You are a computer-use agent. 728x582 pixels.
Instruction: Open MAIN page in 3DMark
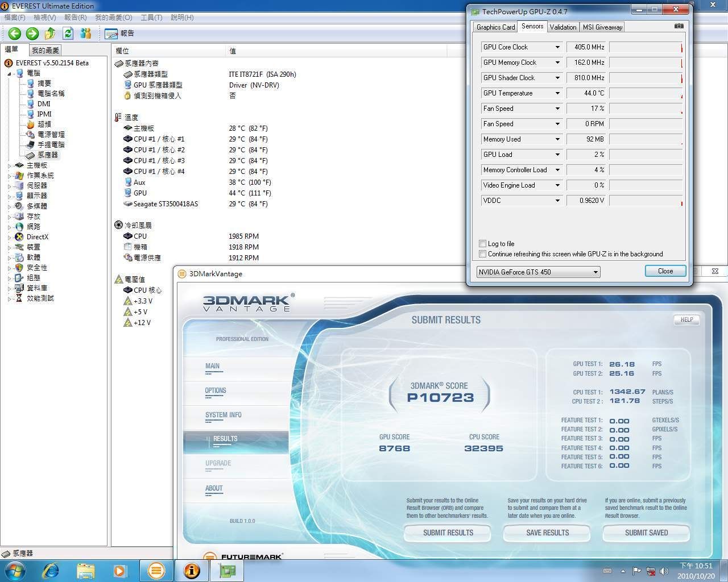(x=212, y=367)
